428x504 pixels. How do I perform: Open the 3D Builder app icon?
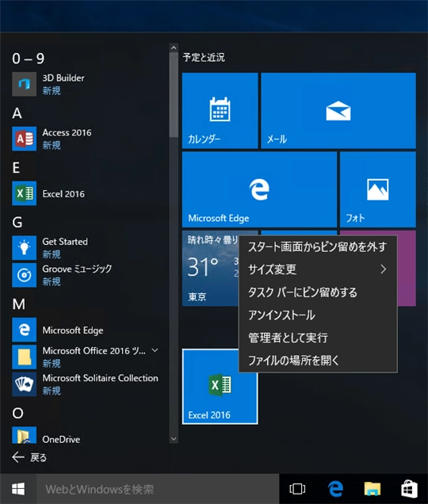pos(24,84)
